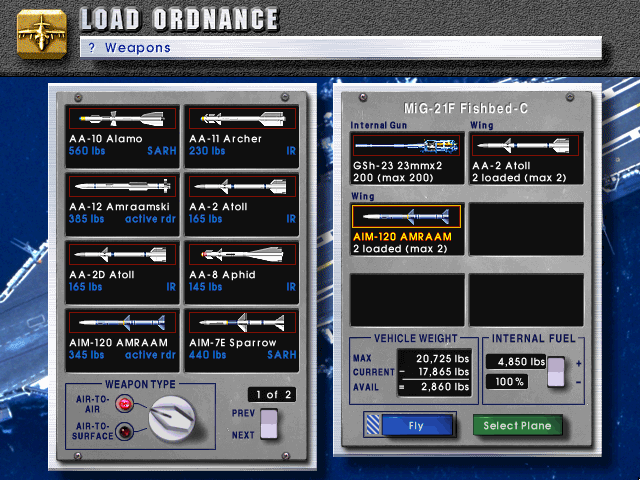
Task: Click the 'active rdr' tag of AIM-120 AMRAAM
Action: coord(150,355)
